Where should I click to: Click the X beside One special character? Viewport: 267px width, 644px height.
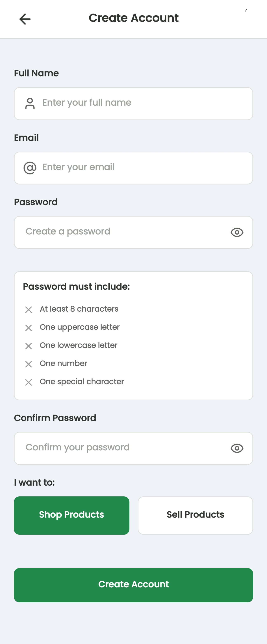click(x=28, y=382)
